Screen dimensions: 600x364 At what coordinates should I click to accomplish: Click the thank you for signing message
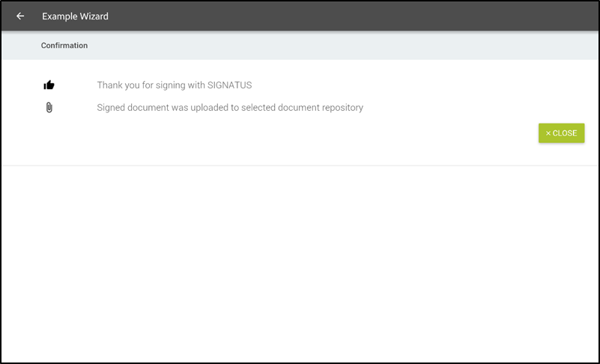(x=175, y=85)
